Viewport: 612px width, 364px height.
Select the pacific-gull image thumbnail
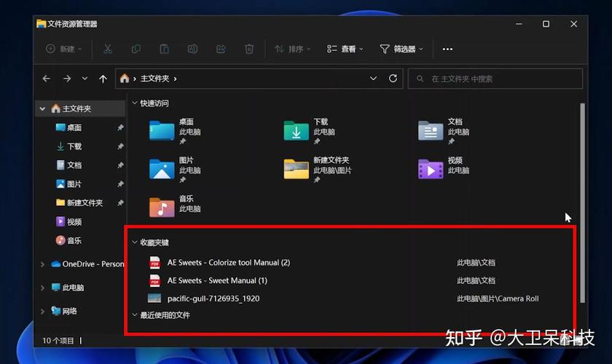click(x=154, y=298)
